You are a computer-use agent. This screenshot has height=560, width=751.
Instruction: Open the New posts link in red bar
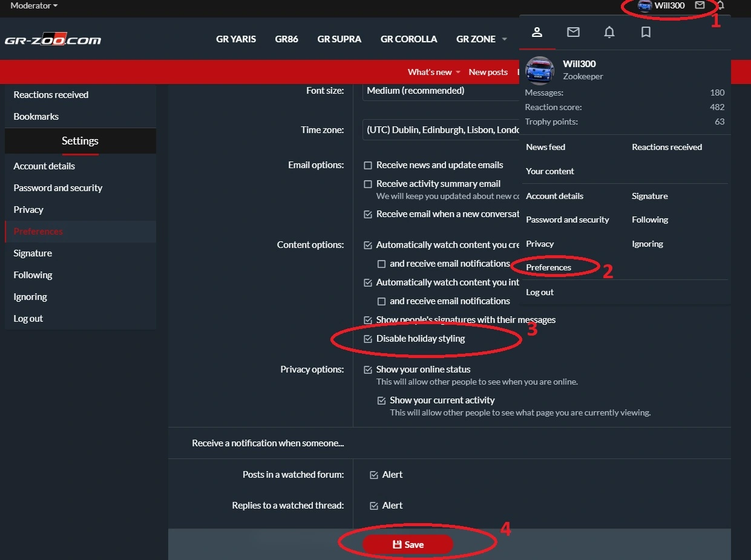488,73
